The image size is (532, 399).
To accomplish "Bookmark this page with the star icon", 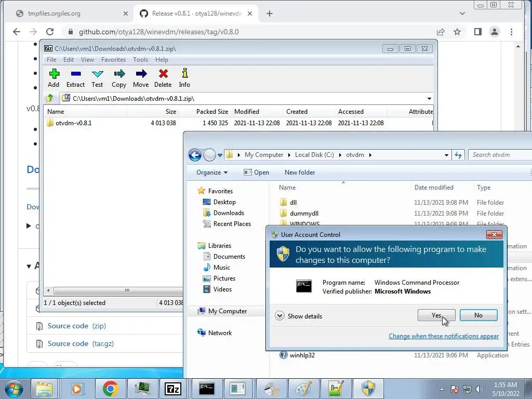I will pos(457,32).
